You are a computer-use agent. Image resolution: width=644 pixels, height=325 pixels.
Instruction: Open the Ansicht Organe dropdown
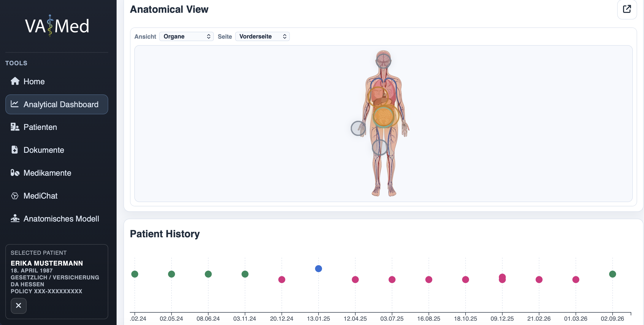186,37
